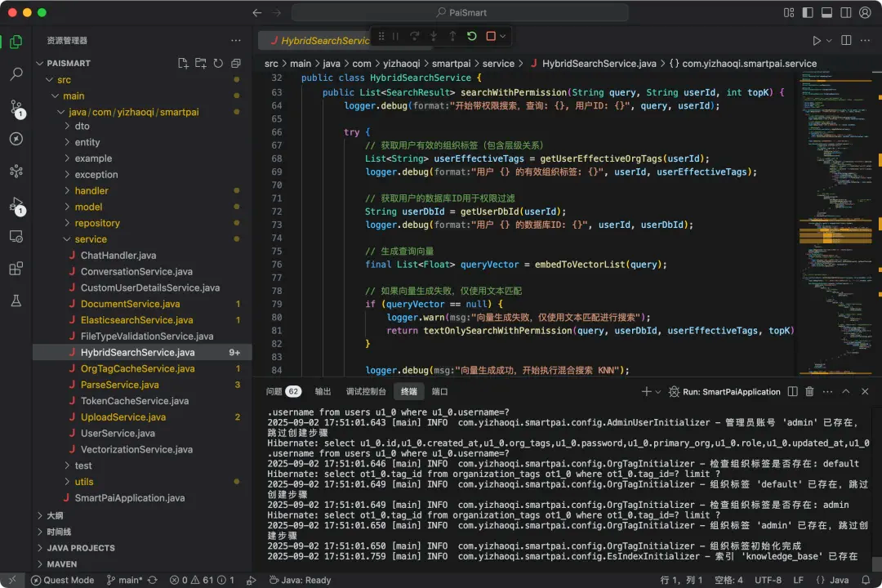Open notifications bell in status bar

(866, 580)
